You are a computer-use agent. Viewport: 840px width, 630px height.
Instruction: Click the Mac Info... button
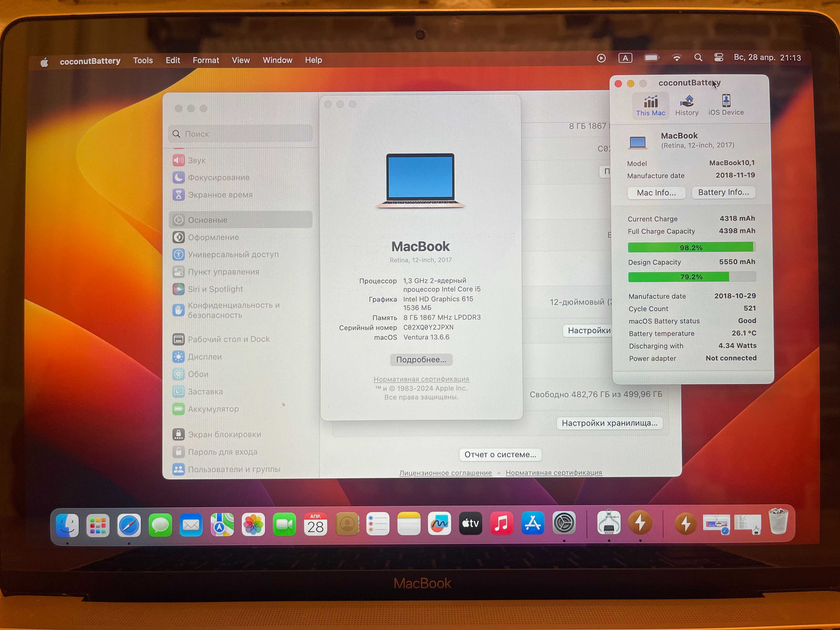click(x=656, y=192)
